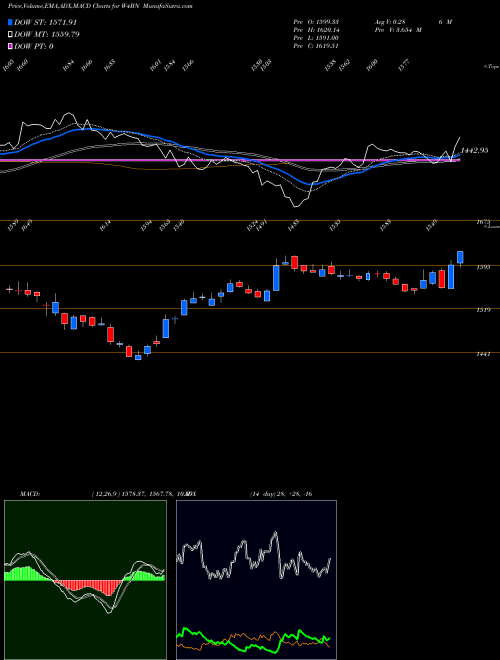
Task: Click the 1519 price level label
Action: tap(483, 310)
